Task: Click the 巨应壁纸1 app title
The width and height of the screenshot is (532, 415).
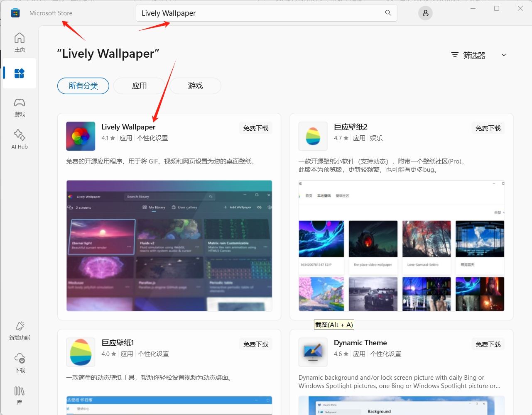Action: 118,343
